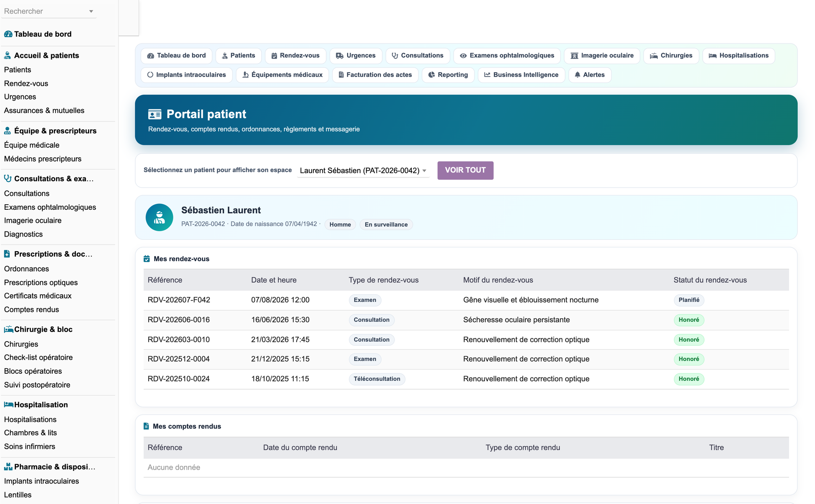Go to the Business Intelligence tab
The width and height of the screenshot is (815, 504).
click(521, 75)
